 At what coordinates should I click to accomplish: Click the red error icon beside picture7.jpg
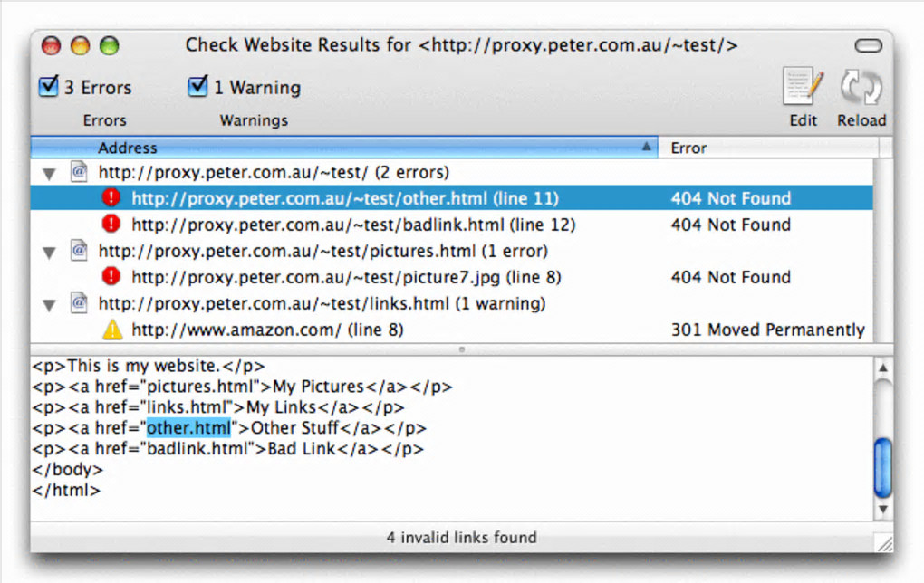pos(111,277)
